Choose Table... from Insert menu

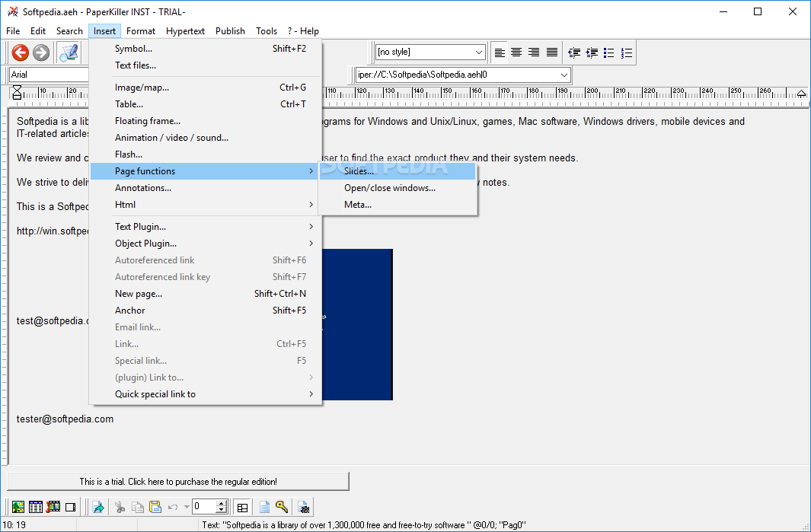click(206, 104)
